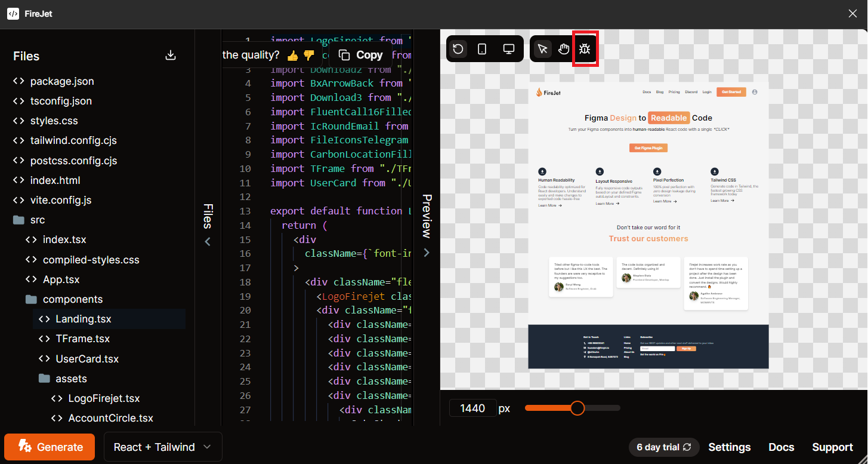Give thumbs down on quality feedback
The height and width of the screenshot is (464, 868).
point(309,54)
